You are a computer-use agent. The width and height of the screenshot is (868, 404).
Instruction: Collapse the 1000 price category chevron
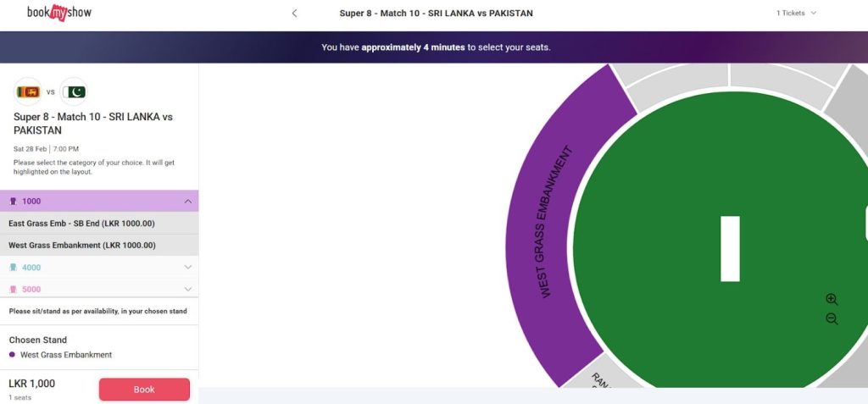[187, 202]
